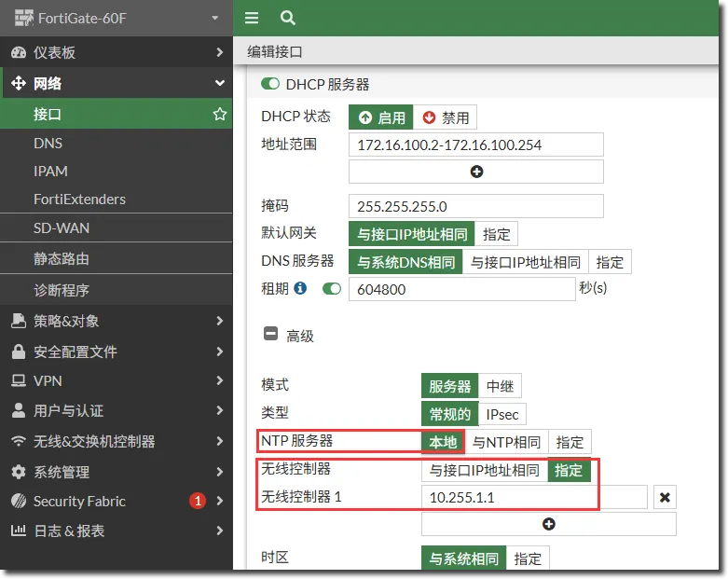Click the Security Fabric alert badge

[x=197, y=501]
